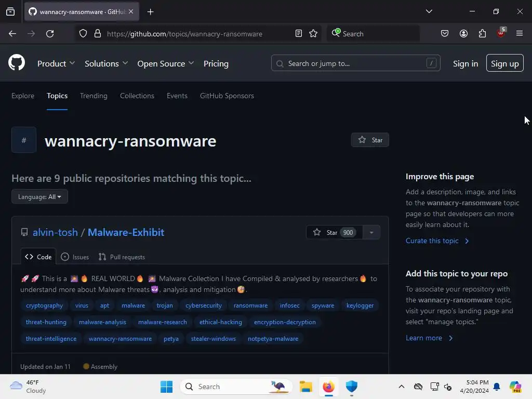Click the padlock site info icon
Viewport: 532px width, 399px height.
[98, 34]
